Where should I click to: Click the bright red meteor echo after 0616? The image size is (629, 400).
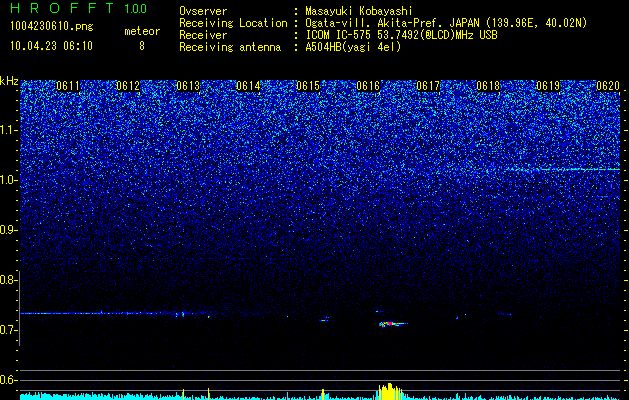(392, 323)
